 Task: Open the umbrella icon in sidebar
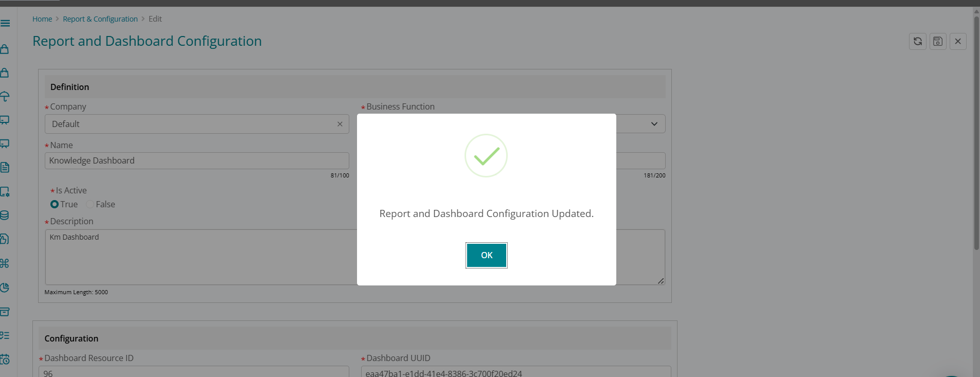[x=5, y=96]
